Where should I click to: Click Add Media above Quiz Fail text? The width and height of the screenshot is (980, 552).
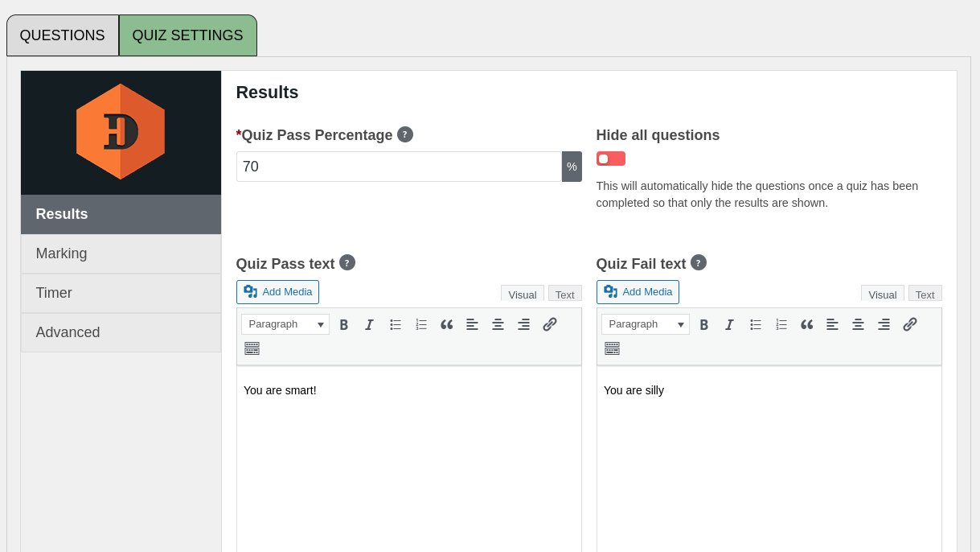(x=638, y=292)
